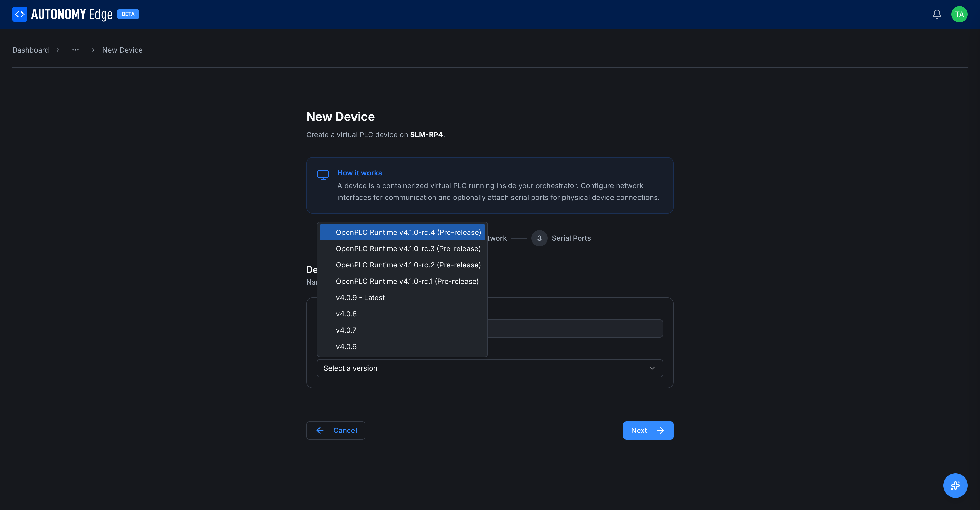Select OpenPLC Runtime v4.1.0-rc.2 (Pre-release)
Viewport: 980px width, 510px height.
[402, 265]
